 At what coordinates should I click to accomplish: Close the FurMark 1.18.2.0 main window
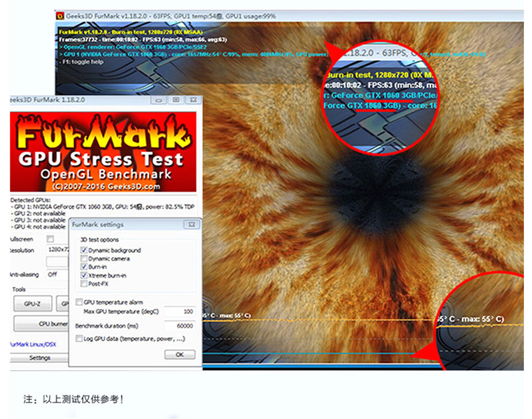tap(193, 100)
